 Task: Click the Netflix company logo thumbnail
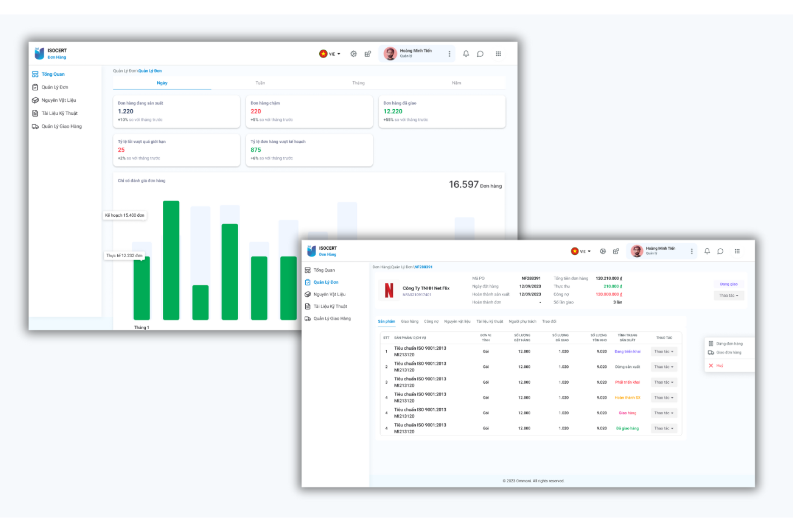389,291
